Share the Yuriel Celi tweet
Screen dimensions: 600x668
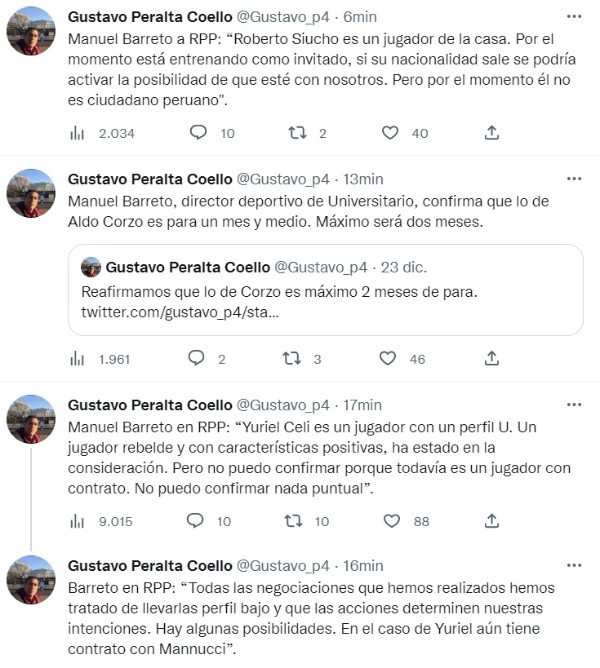coord(492,521)
